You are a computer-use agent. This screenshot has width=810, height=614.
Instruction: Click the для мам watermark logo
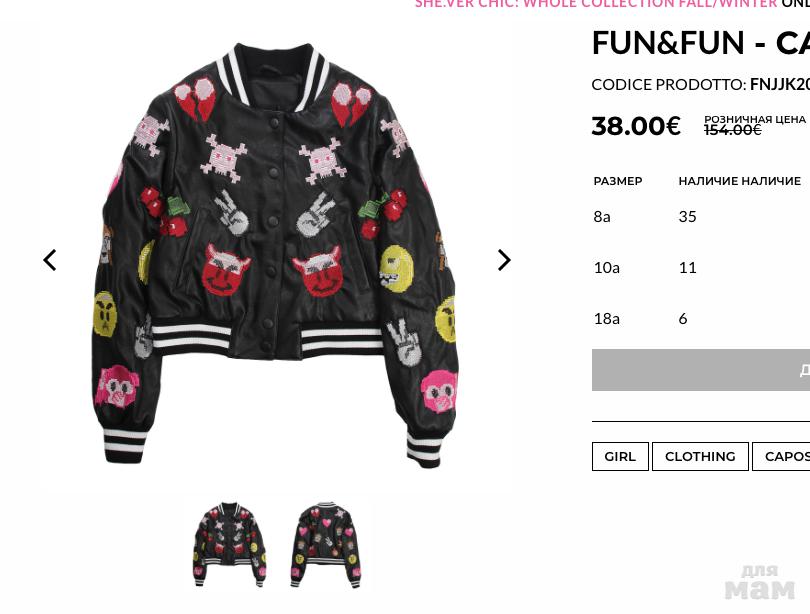click(759, 582)
